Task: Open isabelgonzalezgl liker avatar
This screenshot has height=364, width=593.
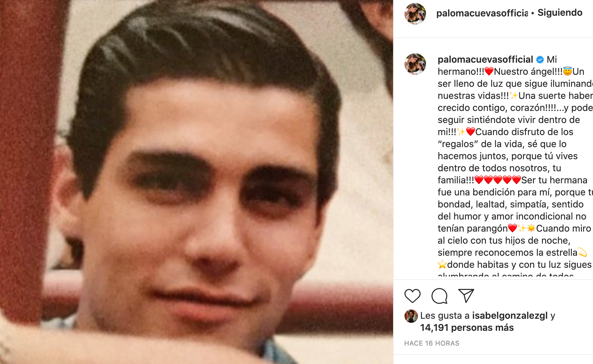Action: point(411,316)
